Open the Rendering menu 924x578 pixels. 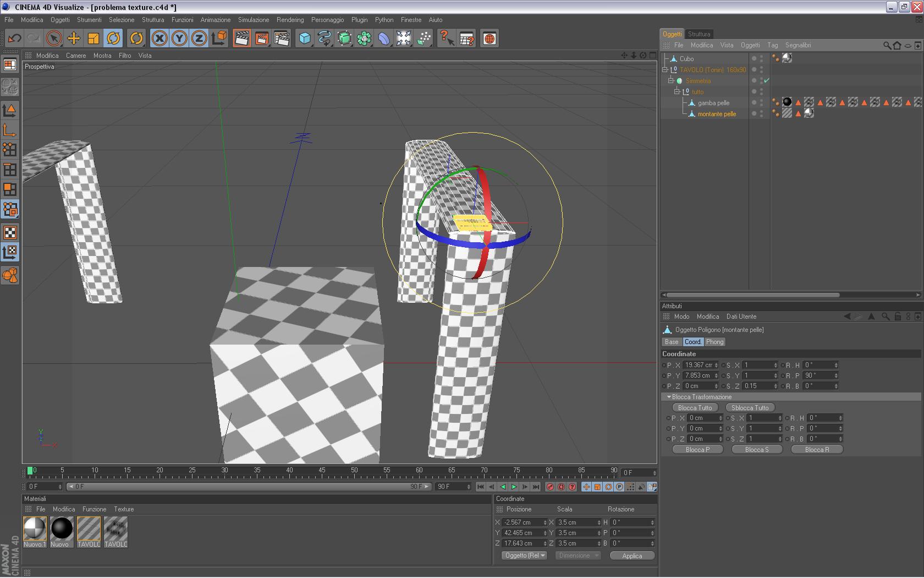(x=290, y=20)
